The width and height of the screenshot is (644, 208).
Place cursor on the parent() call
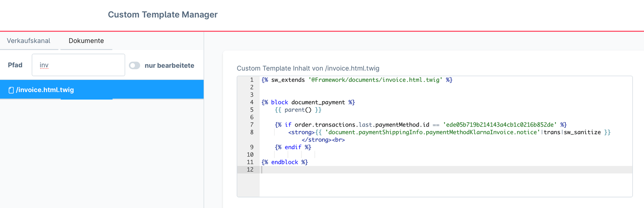coord(298,110)
